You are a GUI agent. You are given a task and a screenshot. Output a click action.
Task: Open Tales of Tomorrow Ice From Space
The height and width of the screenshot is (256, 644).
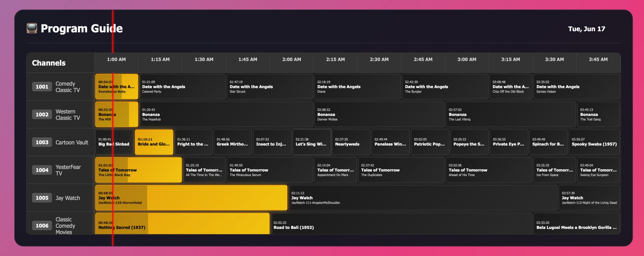555,170
